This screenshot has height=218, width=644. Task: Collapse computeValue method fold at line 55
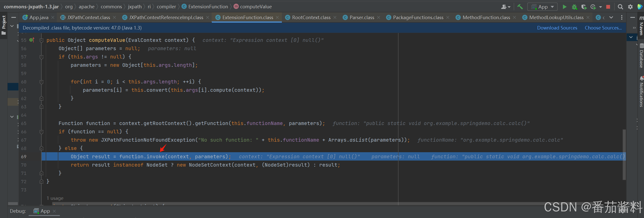click(x=42, y=40)
